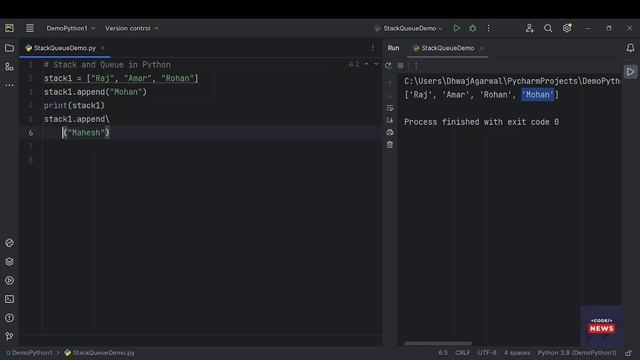Change the UTF-8 file encoding
The width and height of the screenshot is (640, 360).
tap(487, 353)
